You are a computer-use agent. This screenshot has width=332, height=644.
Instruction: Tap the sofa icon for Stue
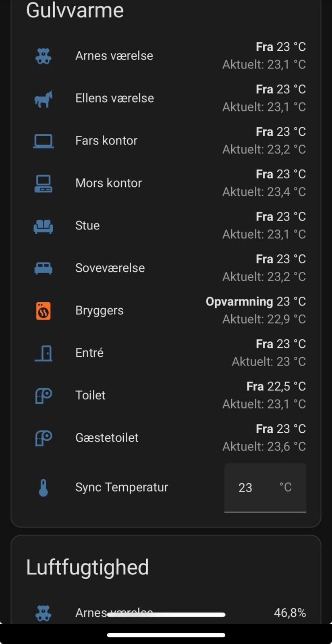(x=44, y=226)
